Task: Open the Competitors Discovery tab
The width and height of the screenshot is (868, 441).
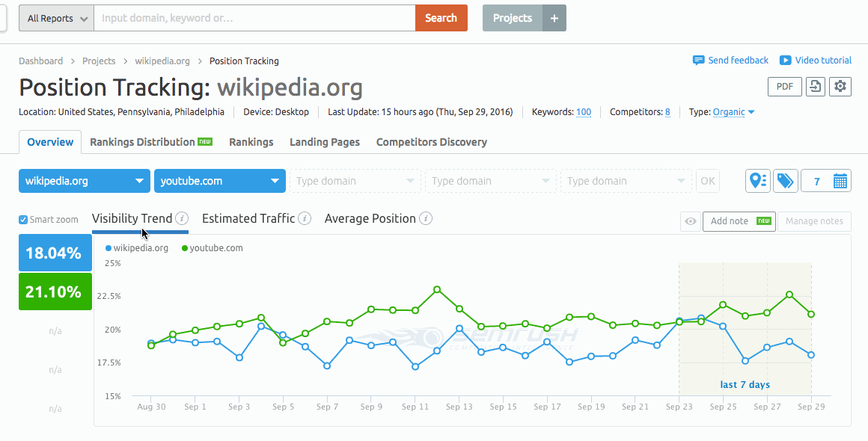Action: [x=432, y=142]
